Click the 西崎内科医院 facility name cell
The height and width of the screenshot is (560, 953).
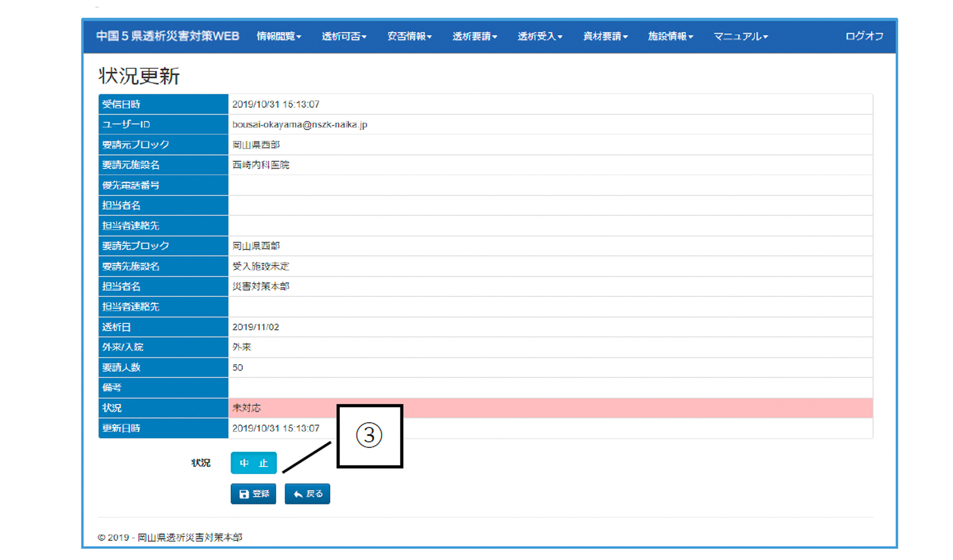[x=261, y=165]
